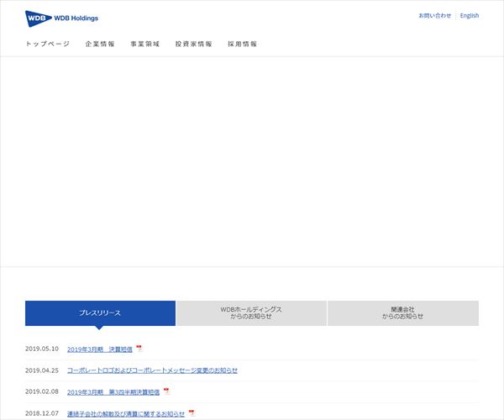This screenshot has height=420, width=504.
Task: Open the お問い合わせ contact link
Action: pyautogui.click(x=434, y=15)
